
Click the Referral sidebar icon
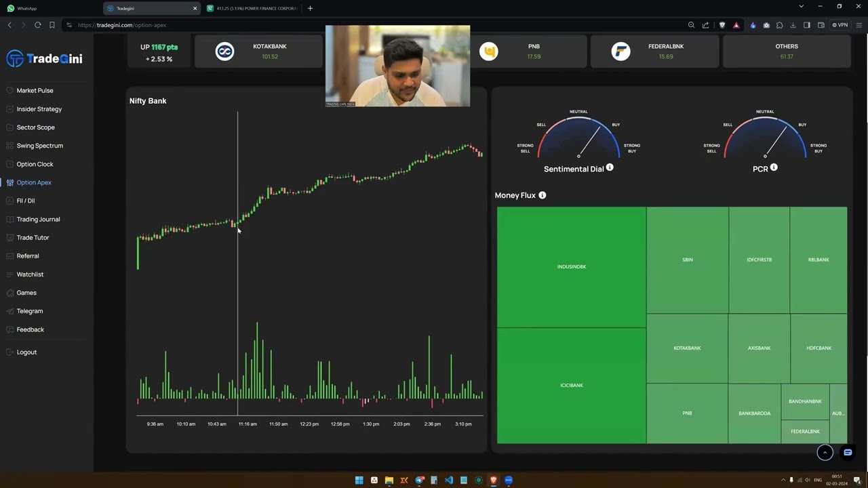click(x=9, y=256)
